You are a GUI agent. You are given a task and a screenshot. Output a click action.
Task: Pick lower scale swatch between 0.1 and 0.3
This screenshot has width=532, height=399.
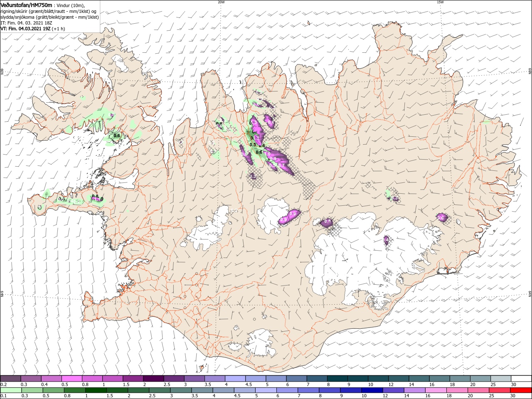[x=11, y=390]
